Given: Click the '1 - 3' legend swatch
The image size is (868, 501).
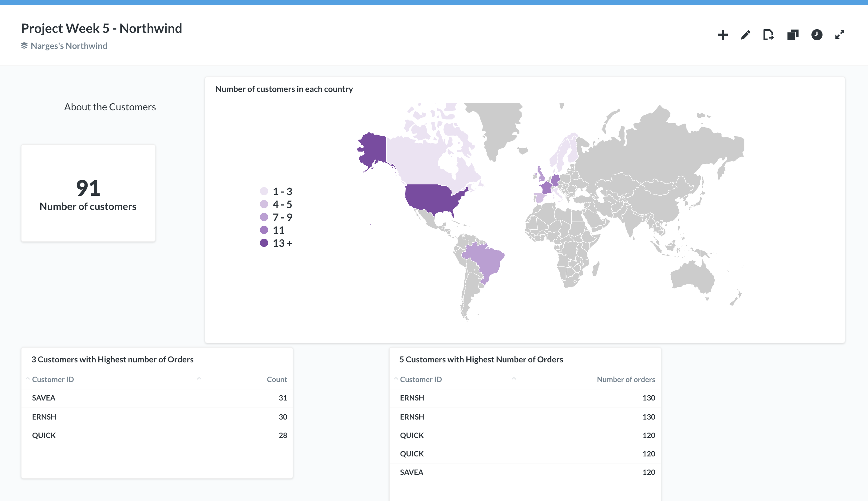Looking at the screenshot, I should 264,191.
